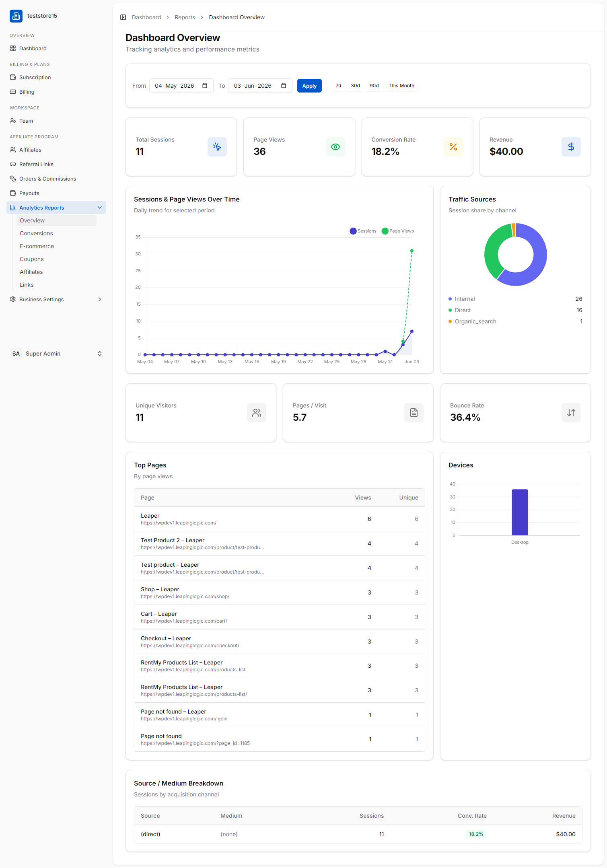
Task: Expand the Business Settings chevron
Action: (x=100, y=299)
